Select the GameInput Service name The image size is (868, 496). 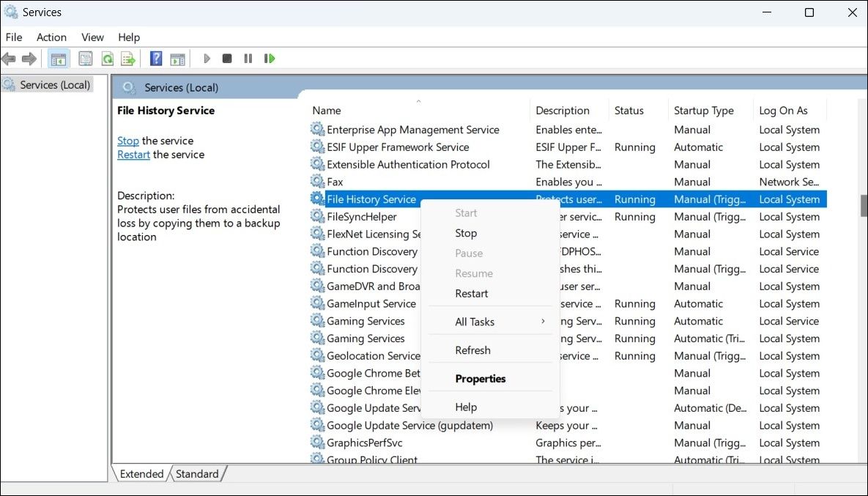pos(371,304)
